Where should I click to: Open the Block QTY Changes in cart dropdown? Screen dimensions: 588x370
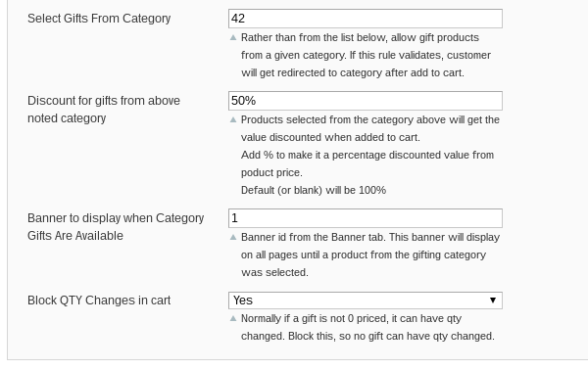[366, 301]
